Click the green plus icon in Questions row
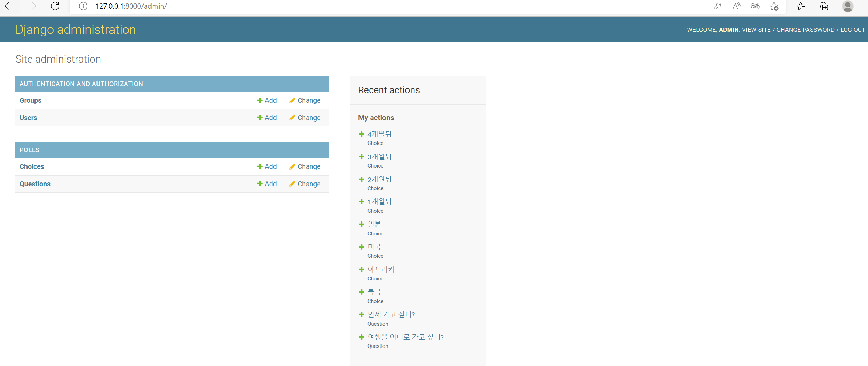Image resolution: width=868 pixels, height=366 pixels. pyautogui.click(x=260, y=184)
